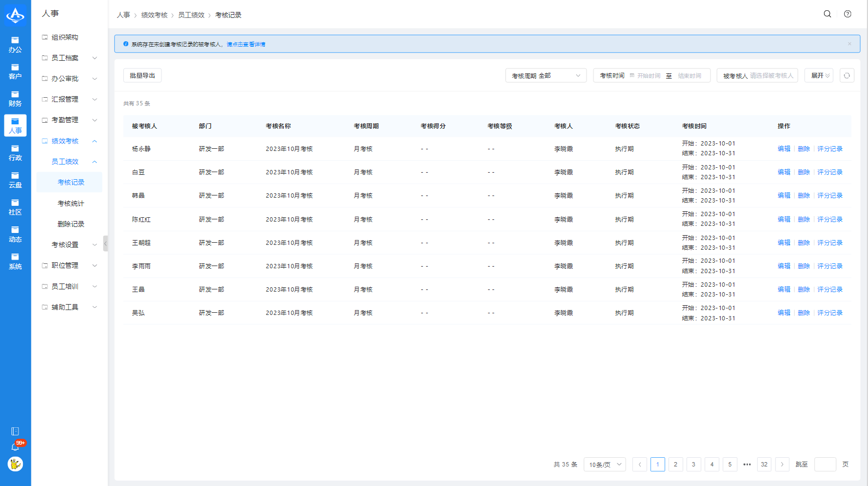Open the search icon in header
The image size is (868, 486).
827,14
